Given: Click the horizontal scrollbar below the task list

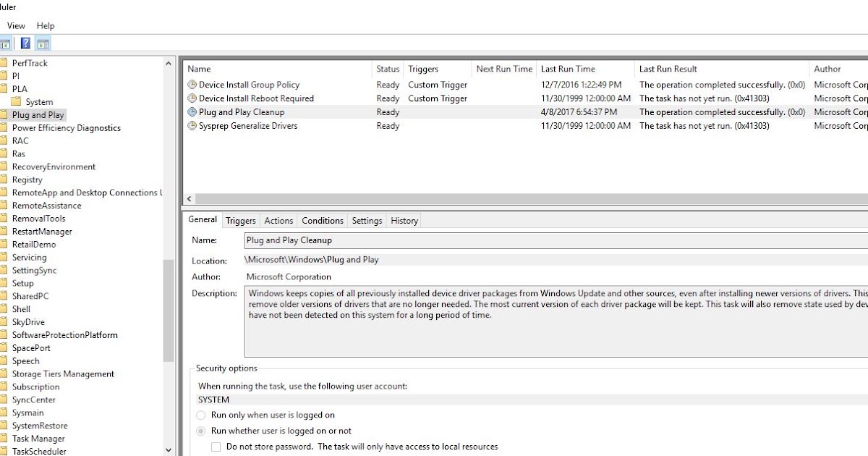Looking at the screenshot, I should (x=506, y=198).
